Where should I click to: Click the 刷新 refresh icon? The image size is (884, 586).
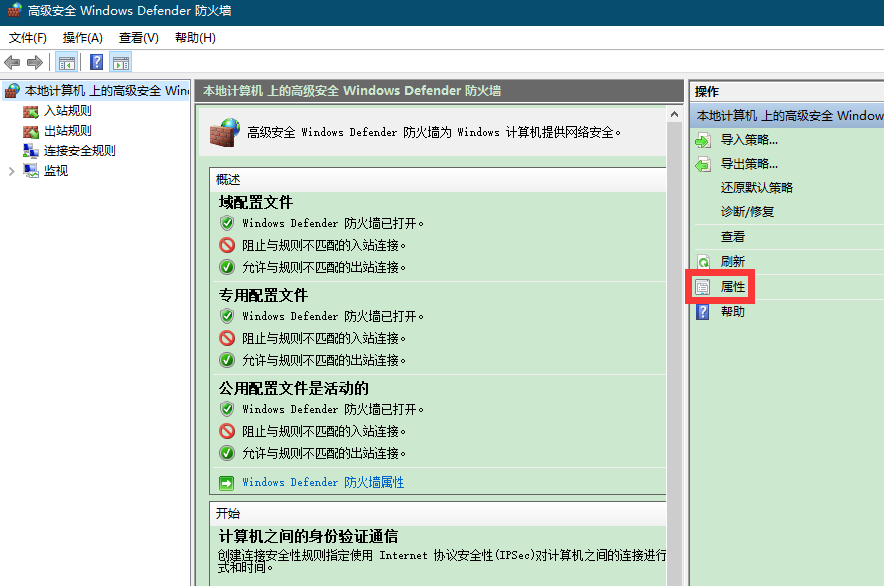703,262
